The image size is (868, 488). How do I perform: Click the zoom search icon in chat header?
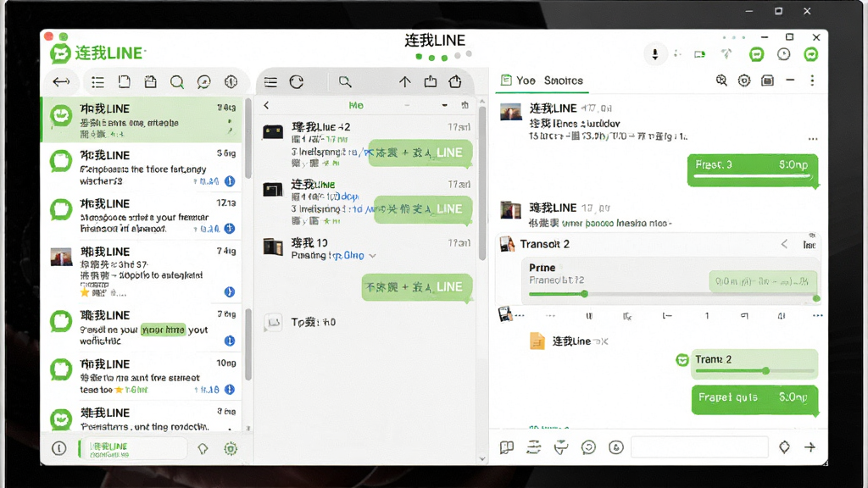pos(721,80)
